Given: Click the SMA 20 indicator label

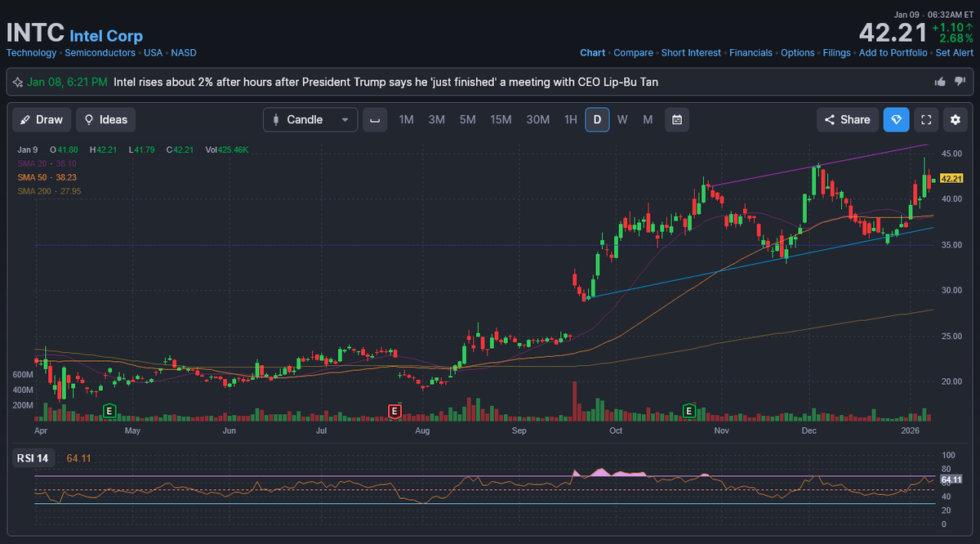Looking at the screenshot, I should tap(47, 163).
